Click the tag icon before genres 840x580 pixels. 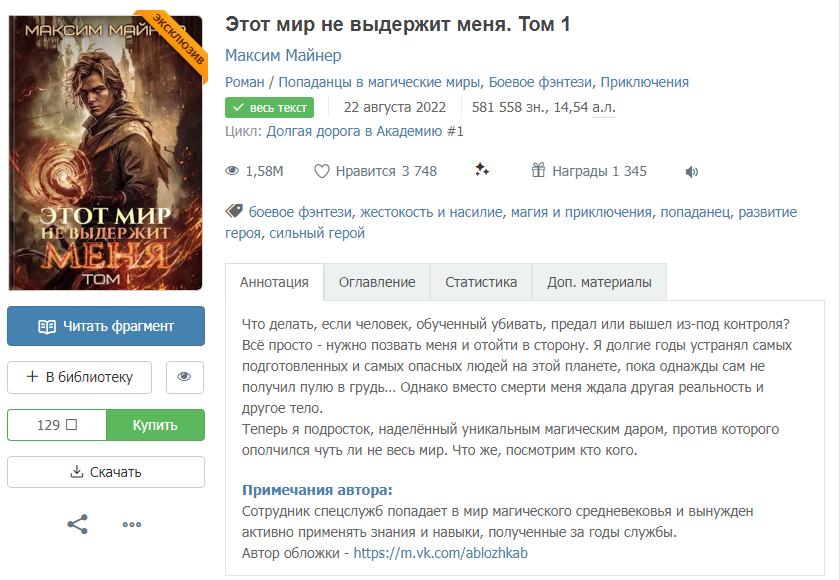[x=234, y=211]
